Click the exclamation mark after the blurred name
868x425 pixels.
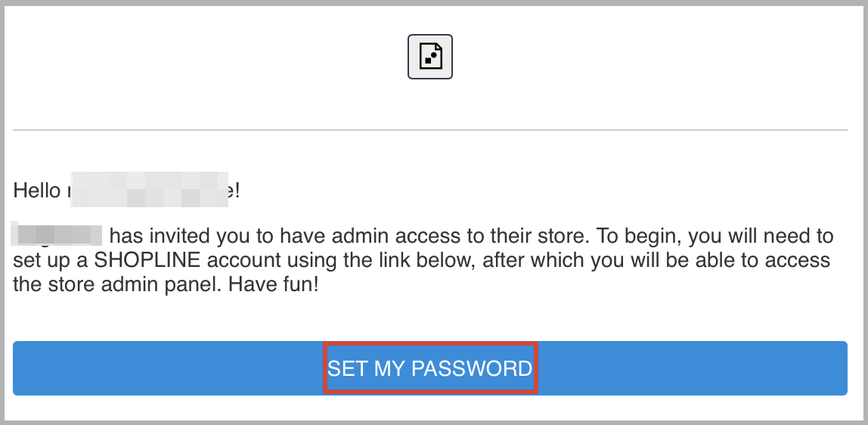pos(237,191)
